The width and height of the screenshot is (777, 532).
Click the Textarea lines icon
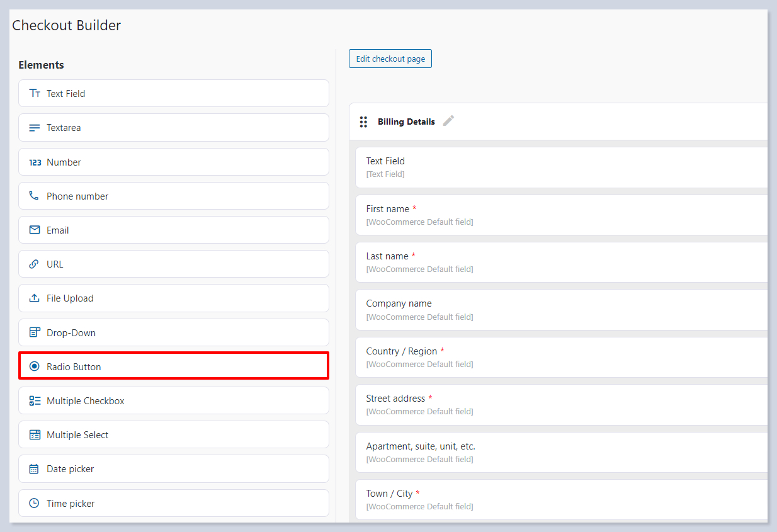(x=35, y=128)
